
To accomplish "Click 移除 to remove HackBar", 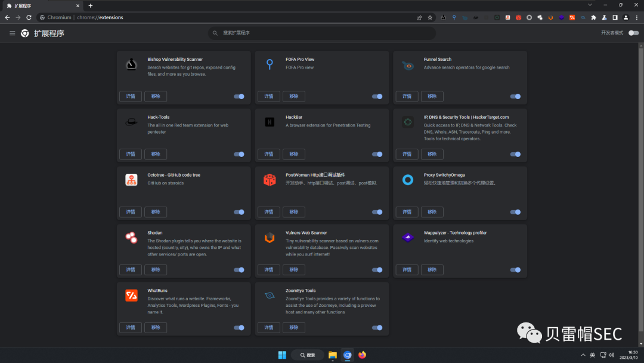I will coord(293,154).
